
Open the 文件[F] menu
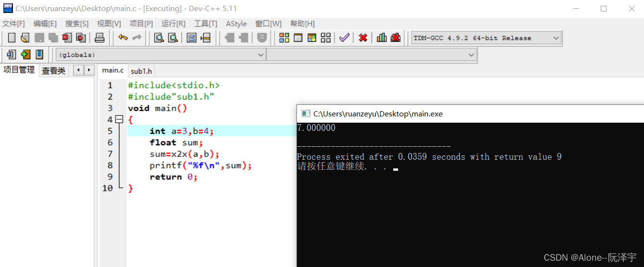(13, 24)
